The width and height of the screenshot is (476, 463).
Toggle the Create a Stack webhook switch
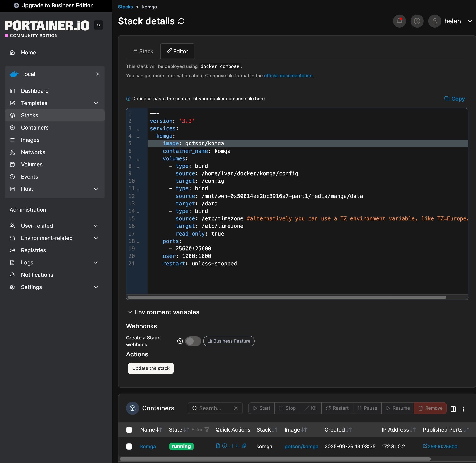193,341
